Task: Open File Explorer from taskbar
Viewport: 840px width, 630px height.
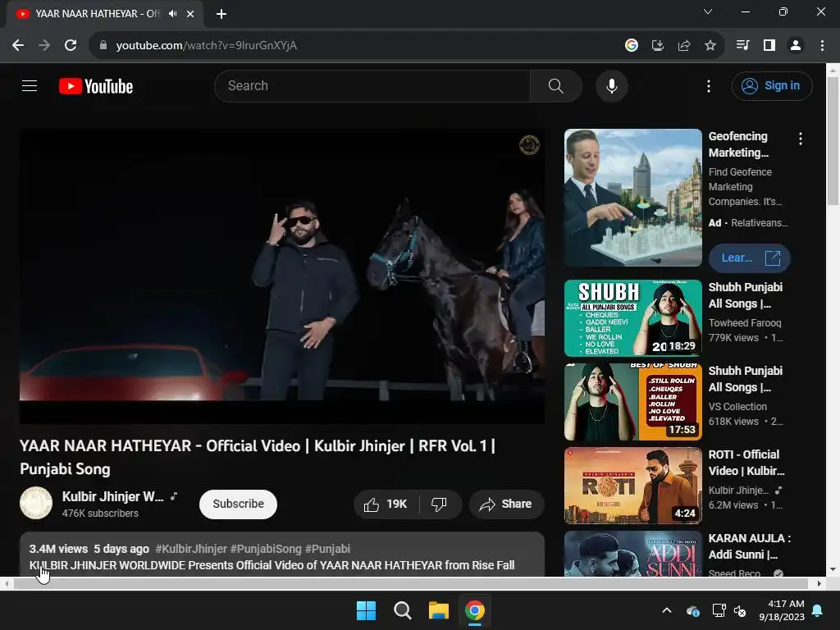Action: point(439,610)
